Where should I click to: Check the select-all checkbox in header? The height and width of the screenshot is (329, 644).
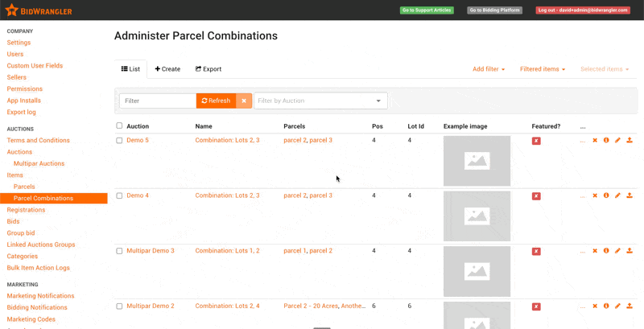click(119, 125)
